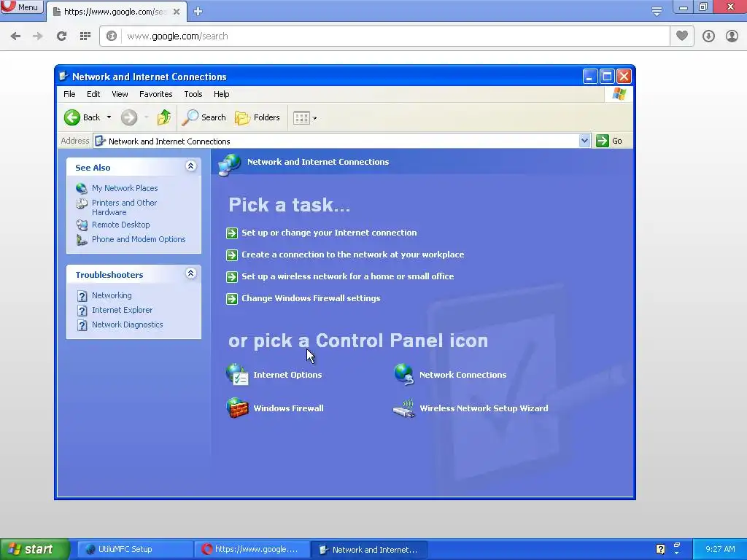
Task: Click the green Go button
Action: coord(609,141)
